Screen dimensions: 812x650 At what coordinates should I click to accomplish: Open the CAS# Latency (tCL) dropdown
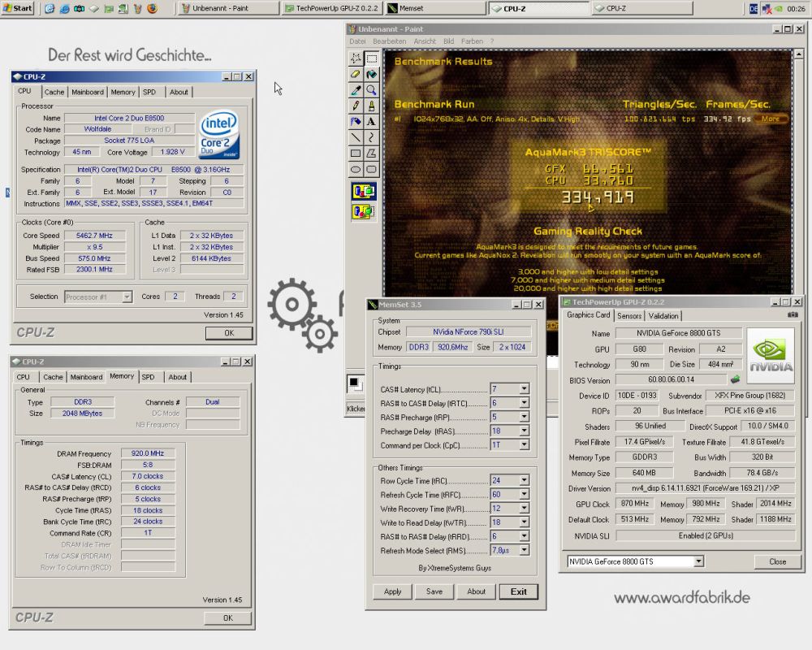click(x=524, y=388)
